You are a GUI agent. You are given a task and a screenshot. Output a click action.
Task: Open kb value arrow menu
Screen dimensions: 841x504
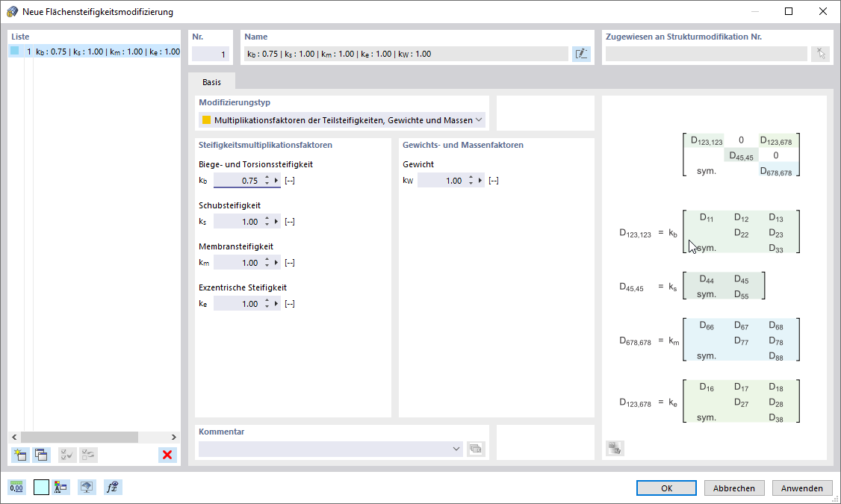pos(276,181)
